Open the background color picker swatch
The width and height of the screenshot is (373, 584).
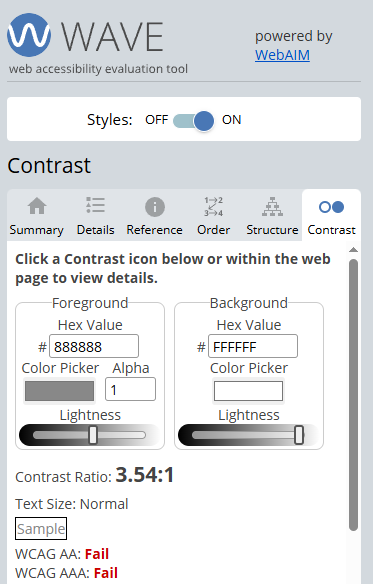click(x=249, y=391)
